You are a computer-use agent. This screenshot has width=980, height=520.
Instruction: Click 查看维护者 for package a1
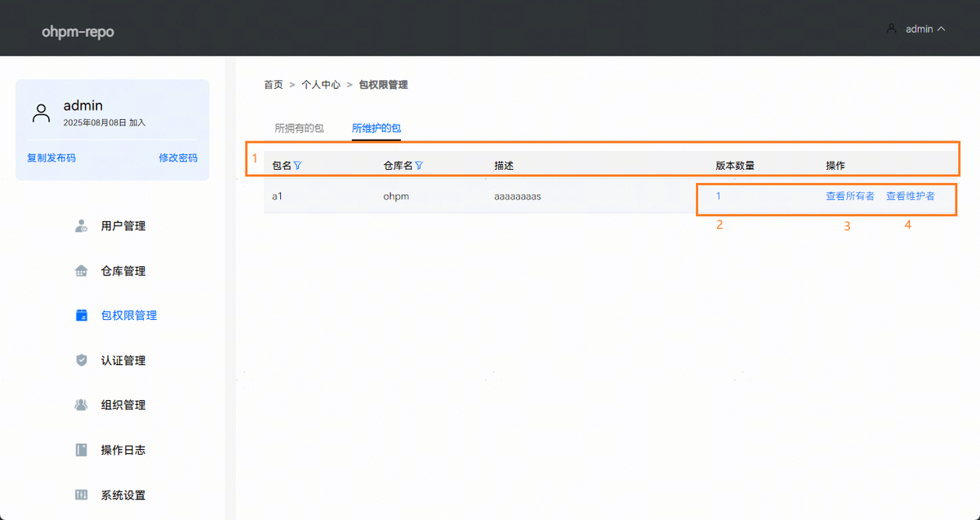click(910, 196)
